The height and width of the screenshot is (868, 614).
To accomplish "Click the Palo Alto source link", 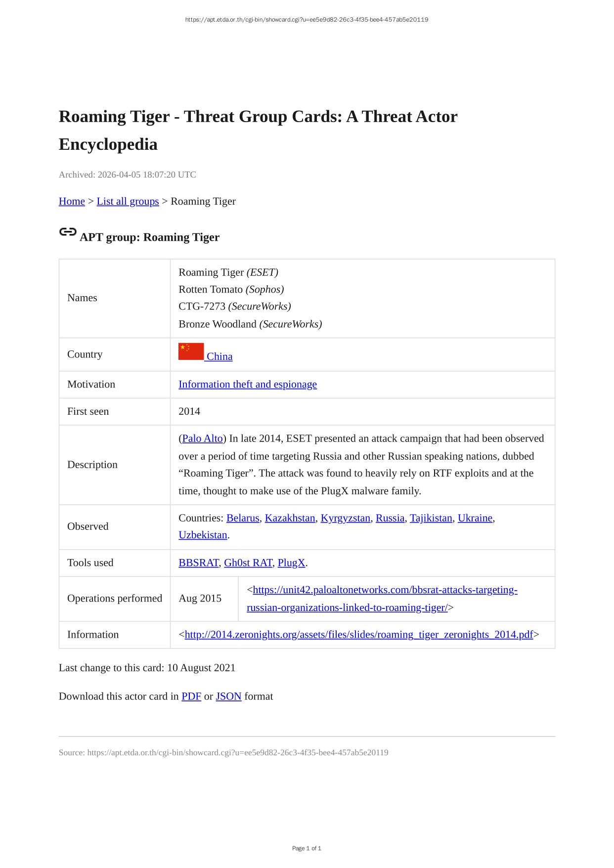I will coord(202,438).
